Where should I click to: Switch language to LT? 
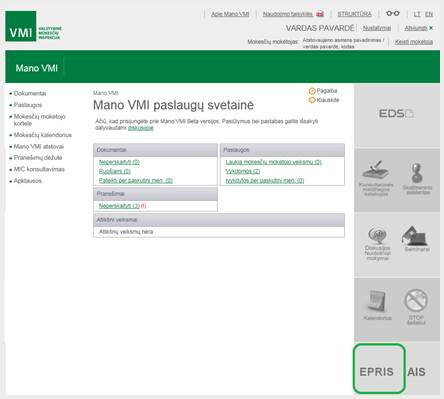pos(417,14)
